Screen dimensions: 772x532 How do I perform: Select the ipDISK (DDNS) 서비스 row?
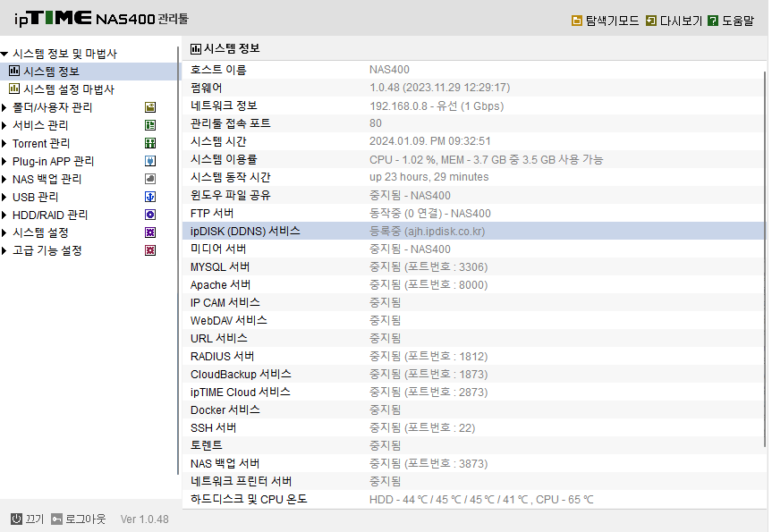coord(473,231)
